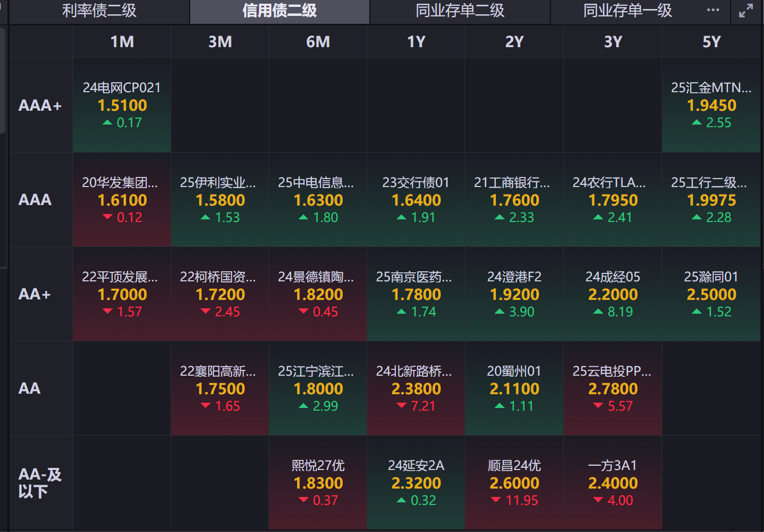The width and height of the screenshot is (764, 532).
Task: Click the 2Y column header
Action: (514, 42)
